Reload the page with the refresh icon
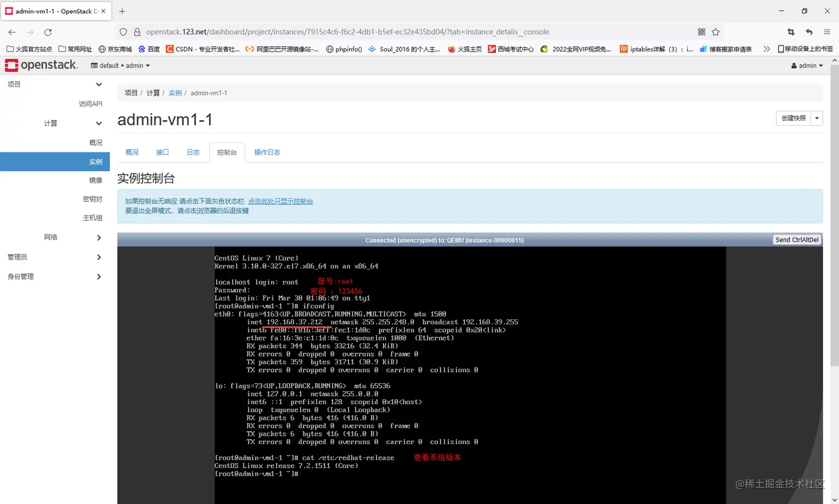 point(48,32)
